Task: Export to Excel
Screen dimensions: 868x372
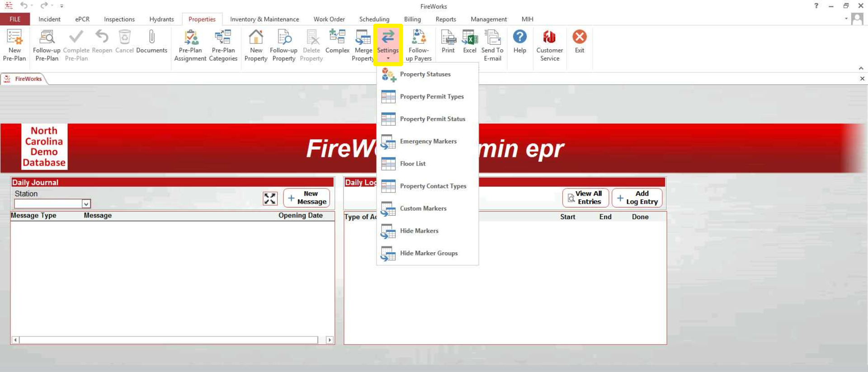Action: [470, 42]
